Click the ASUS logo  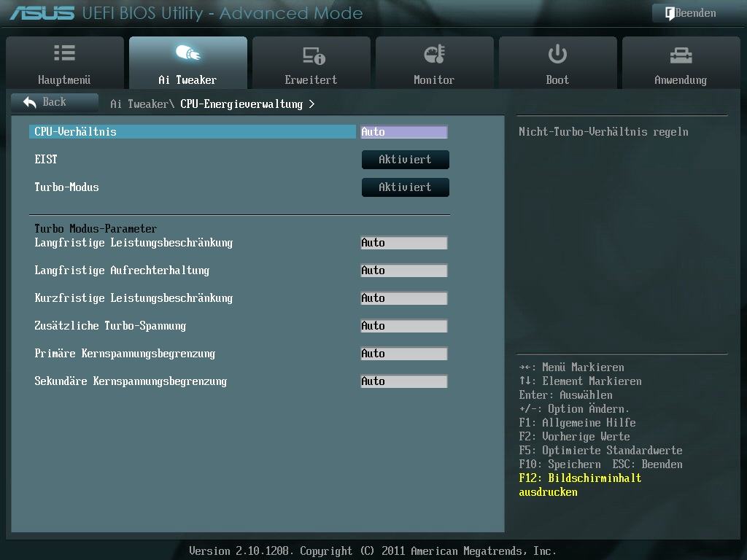42,13
